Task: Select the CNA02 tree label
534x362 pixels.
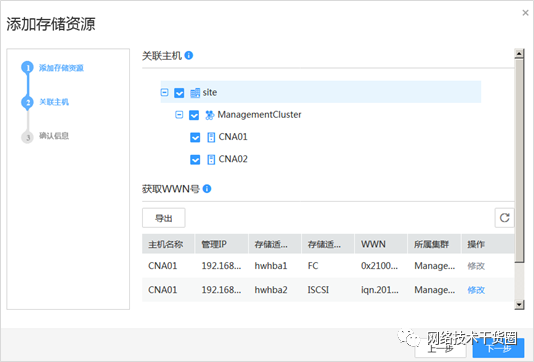Action: (x=233, y=159)
